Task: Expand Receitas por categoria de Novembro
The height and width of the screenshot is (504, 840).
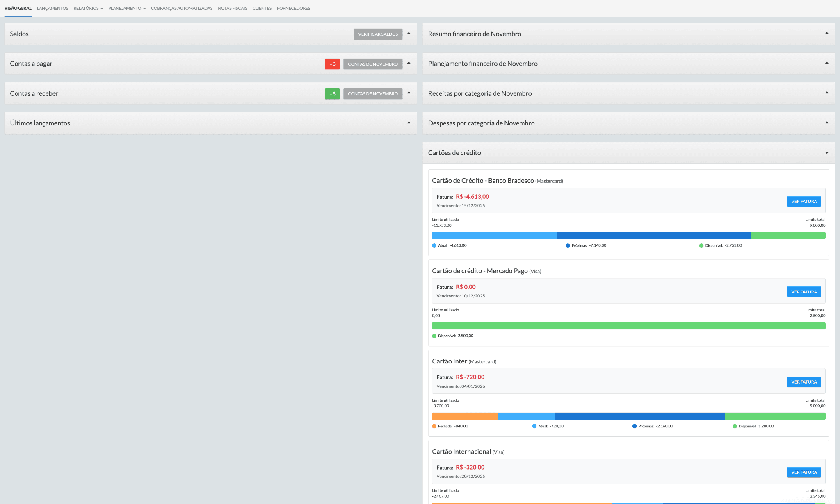Action: click(x=826, y=93)
